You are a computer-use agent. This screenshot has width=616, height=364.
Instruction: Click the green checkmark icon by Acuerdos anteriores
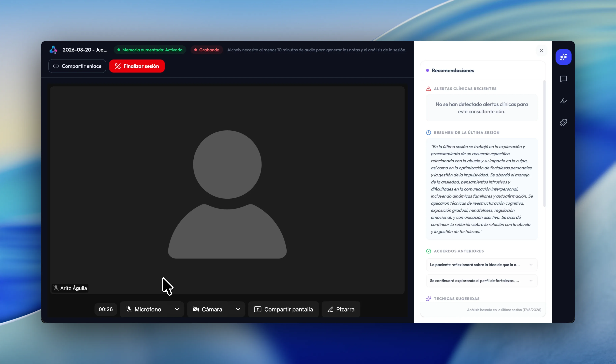428,251
